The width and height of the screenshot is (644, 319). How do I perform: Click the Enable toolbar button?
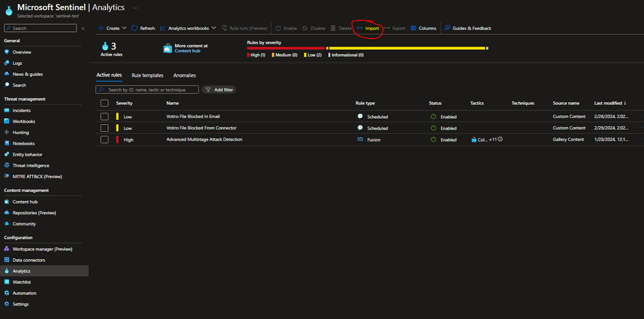coord(286,28)
